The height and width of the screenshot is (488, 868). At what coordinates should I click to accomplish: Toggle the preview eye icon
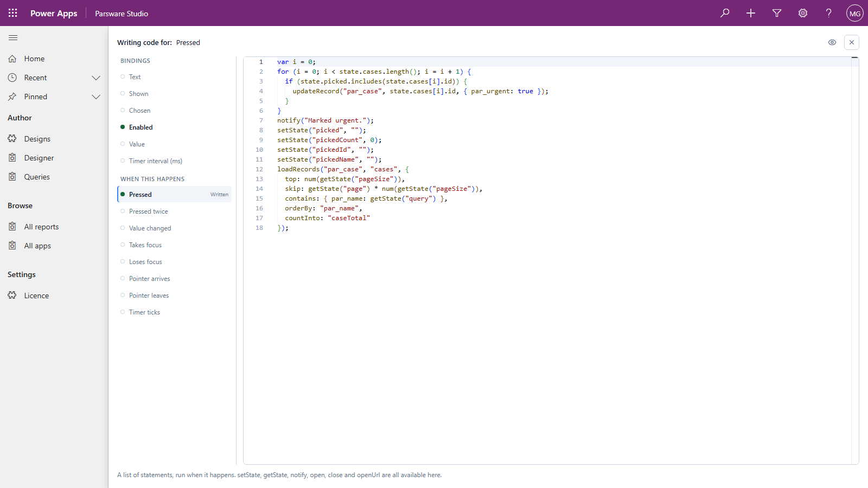click(832, 42)
